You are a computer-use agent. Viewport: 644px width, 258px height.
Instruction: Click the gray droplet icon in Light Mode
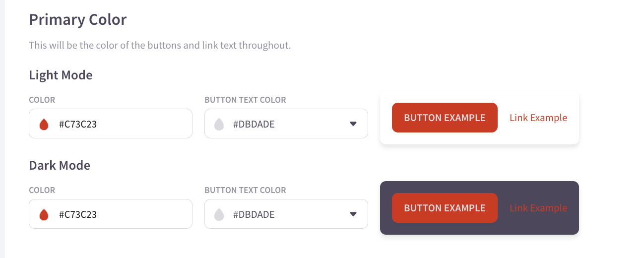pyautogui.click(x=219, y=124)
